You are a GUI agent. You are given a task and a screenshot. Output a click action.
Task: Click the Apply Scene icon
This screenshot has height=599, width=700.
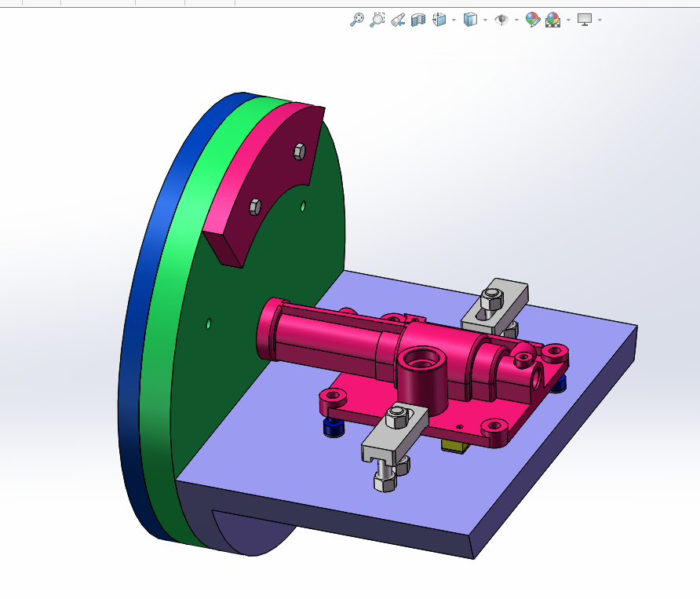(x=552, y=20)
